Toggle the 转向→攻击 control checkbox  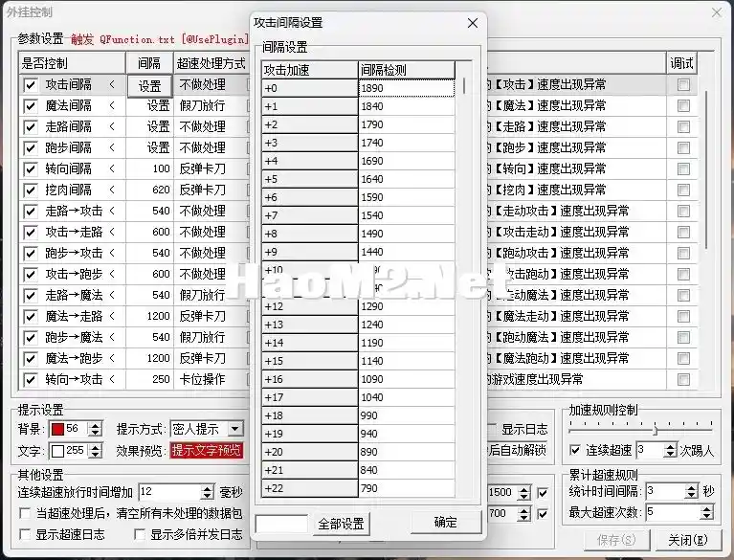tap(31, 380)
